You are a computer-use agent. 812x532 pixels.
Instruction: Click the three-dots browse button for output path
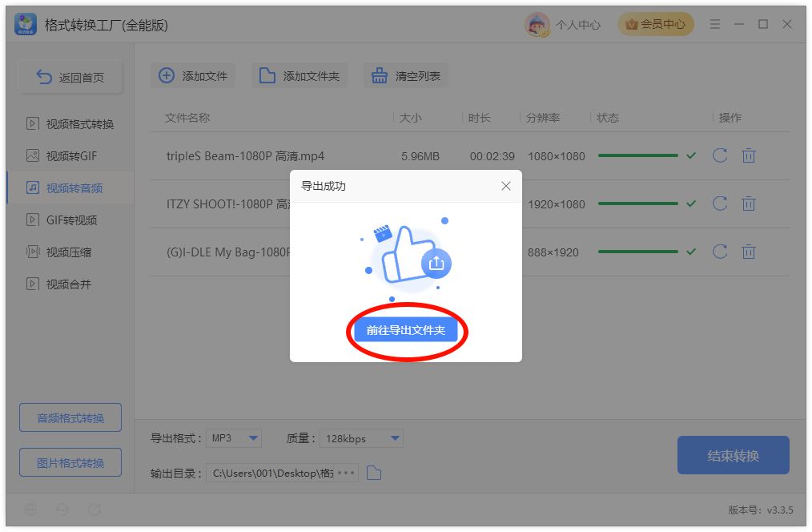(x=346, y=473)
